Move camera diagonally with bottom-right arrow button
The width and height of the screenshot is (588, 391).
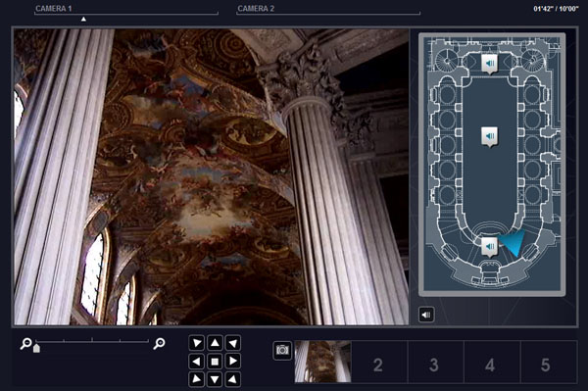232,379
